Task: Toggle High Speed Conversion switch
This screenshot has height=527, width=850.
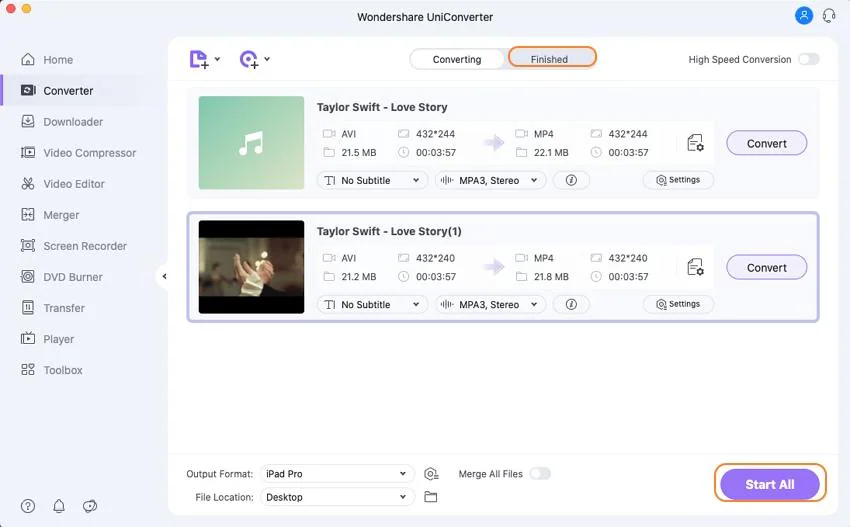Action: (x=809, y=59)
